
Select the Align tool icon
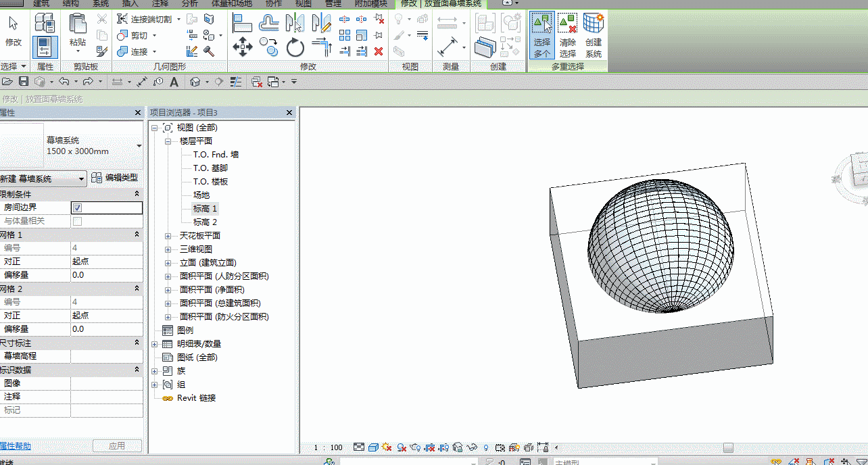coord(242,22)
